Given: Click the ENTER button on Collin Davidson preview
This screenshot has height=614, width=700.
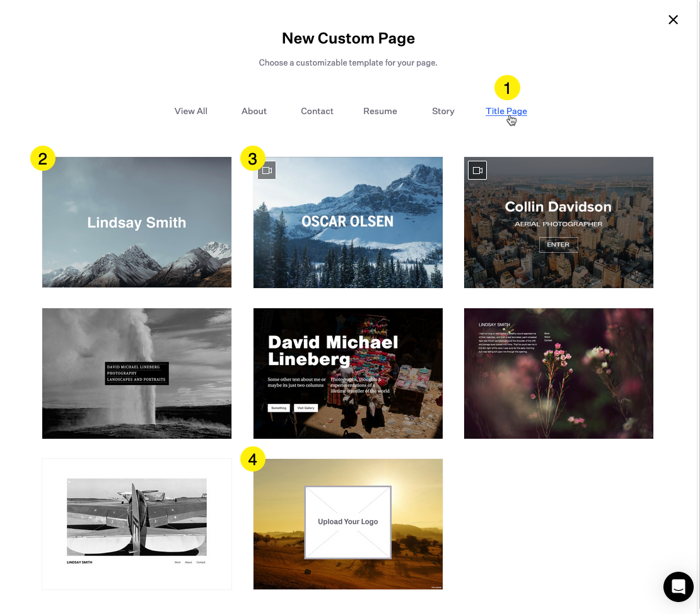Looking at the screenshot, I should tap(558, 245).
